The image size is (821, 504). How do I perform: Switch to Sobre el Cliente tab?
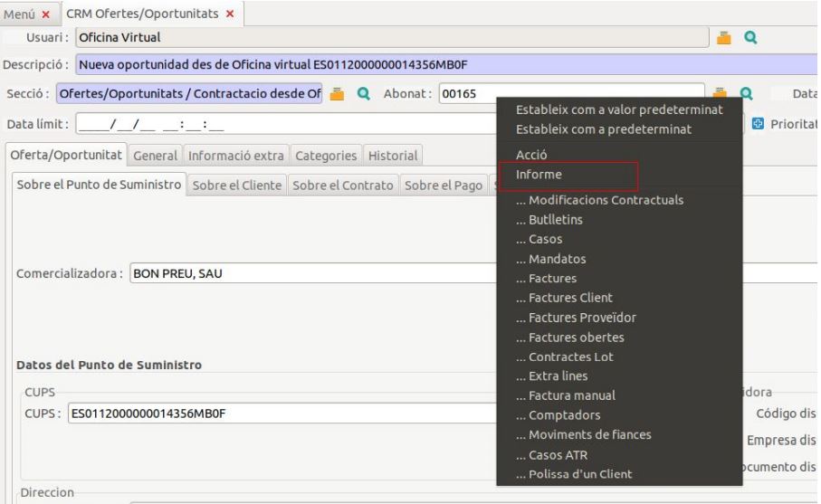[239, 185]
